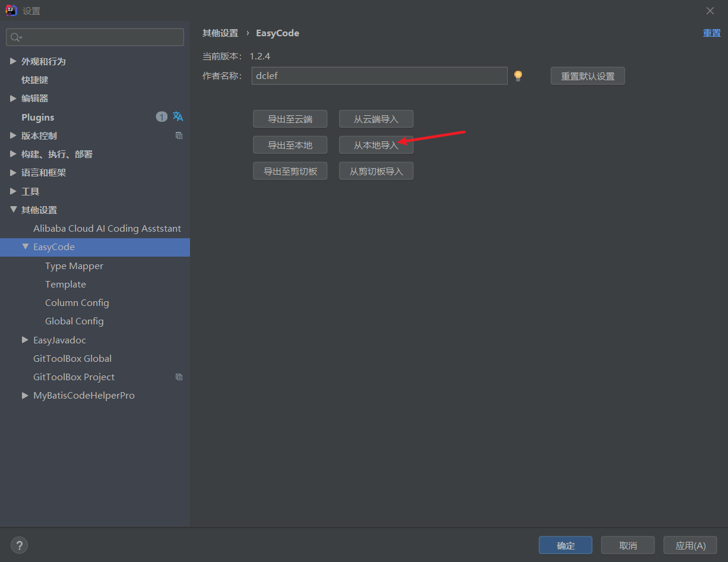Open the Template settings page
Screen dimensions: 728x562
(65, 284)
